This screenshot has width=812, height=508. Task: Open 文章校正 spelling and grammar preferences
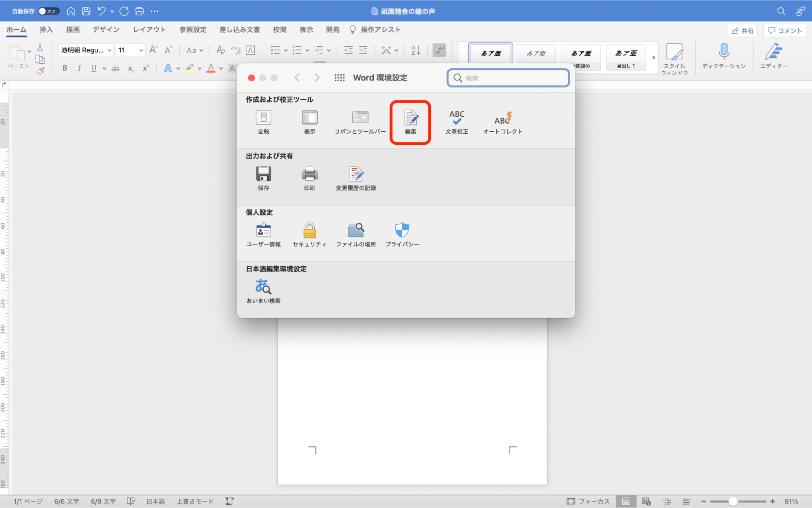click(457, 122)
